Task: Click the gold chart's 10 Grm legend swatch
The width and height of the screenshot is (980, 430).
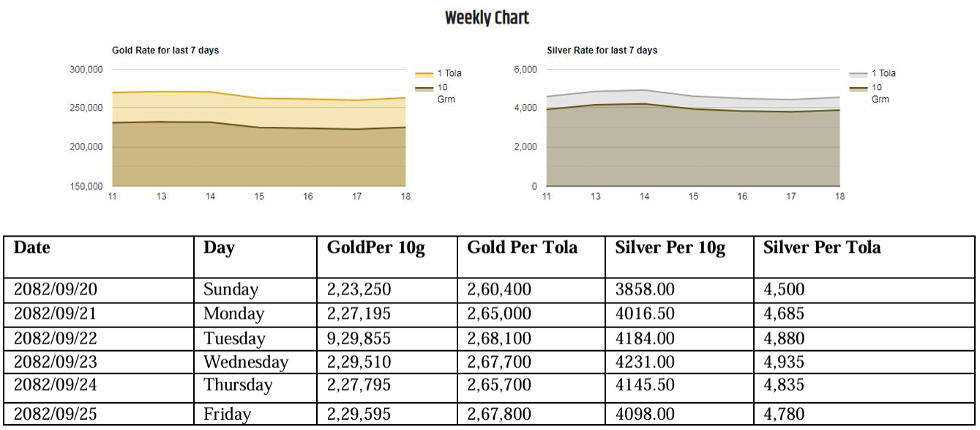Action: pos(424,89)
